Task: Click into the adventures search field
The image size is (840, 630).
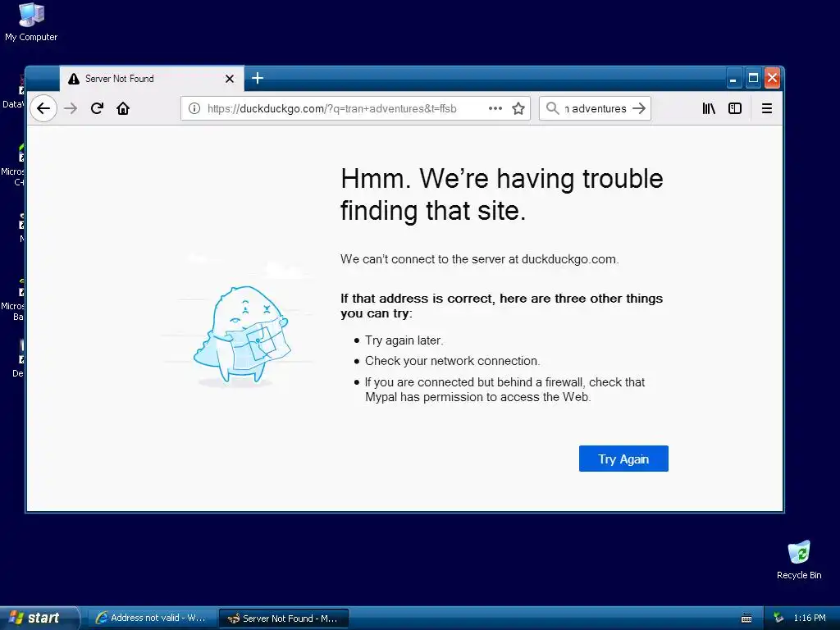Action: click(595, 108)
